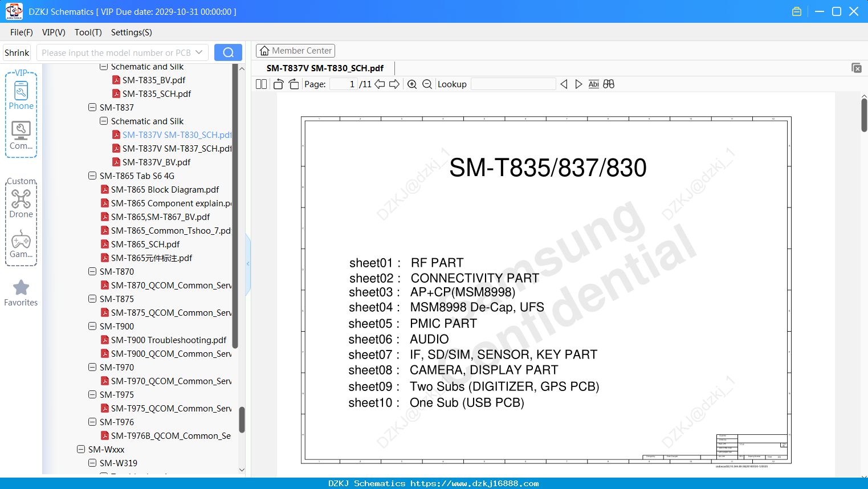Screen dimensions: 868x489
Task: Click the website link in status bar
Action: pyautogui.click(x=474, y=483)
